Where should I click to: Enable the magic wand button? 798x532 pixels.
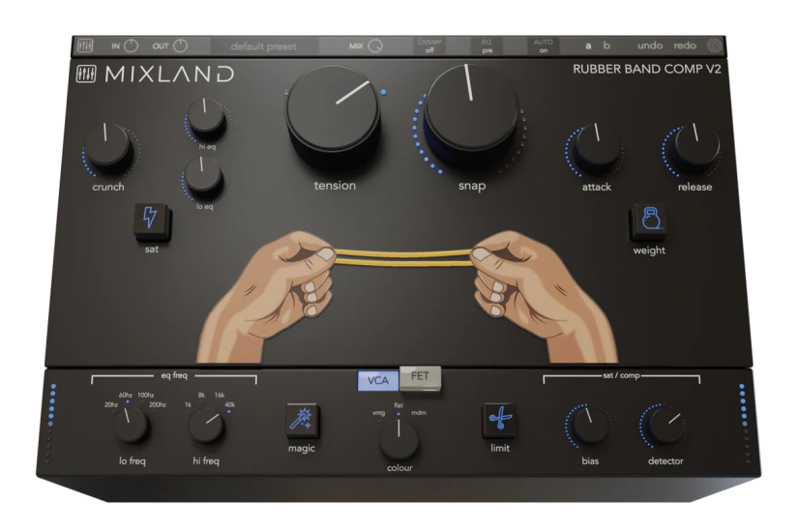point(303,421)
